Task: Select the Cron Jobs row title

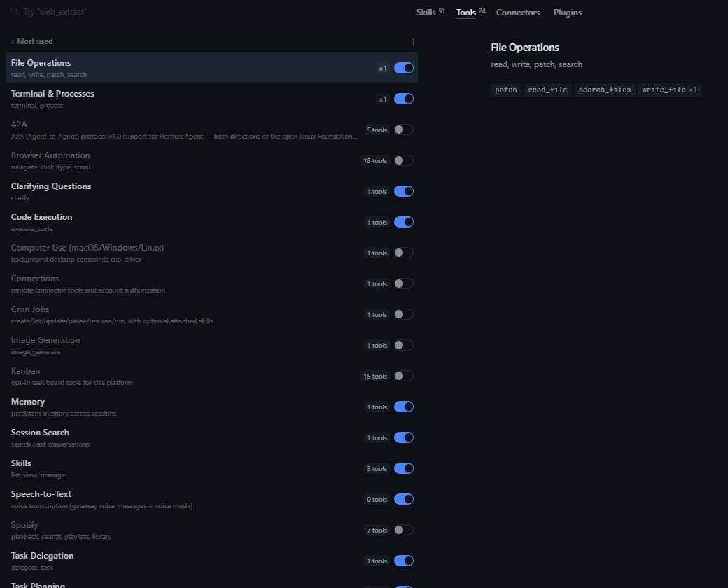Action: pos(30,309)
